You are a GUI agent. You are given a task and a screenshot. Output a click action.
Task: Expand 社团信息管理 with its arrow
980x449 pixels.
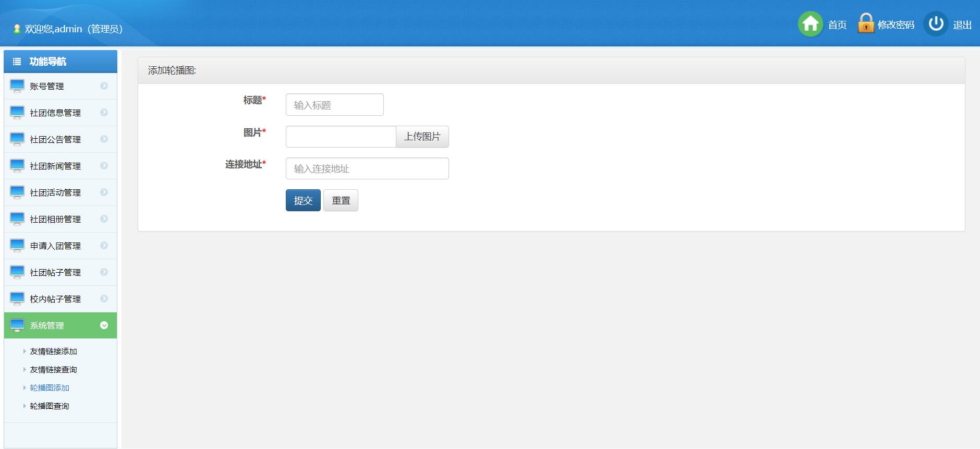(x=104, y=113)
